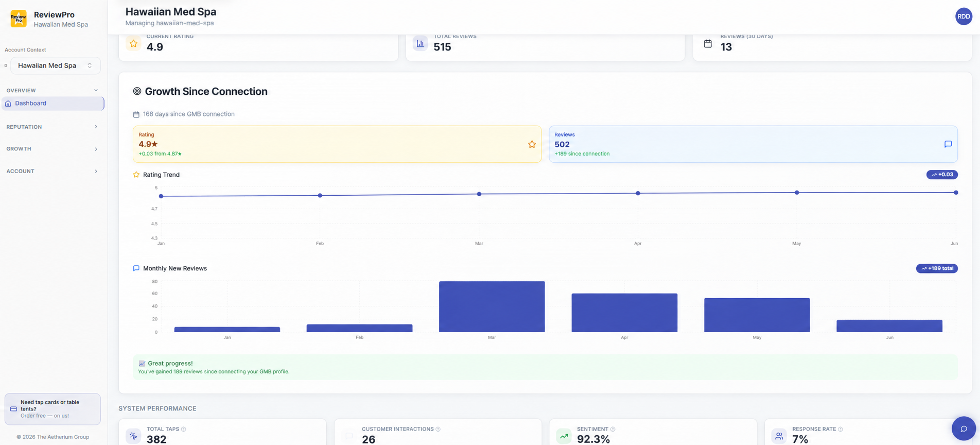
Task: Click the 'Managing hawaiian-med-spa' subtitle
Action: (x=169, y=23)
